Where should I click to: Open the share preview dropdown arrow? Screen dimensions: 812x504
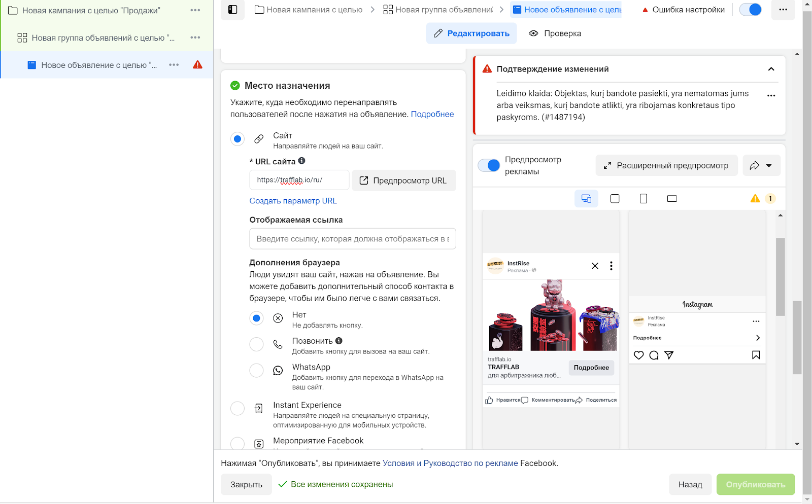point(769,165)
